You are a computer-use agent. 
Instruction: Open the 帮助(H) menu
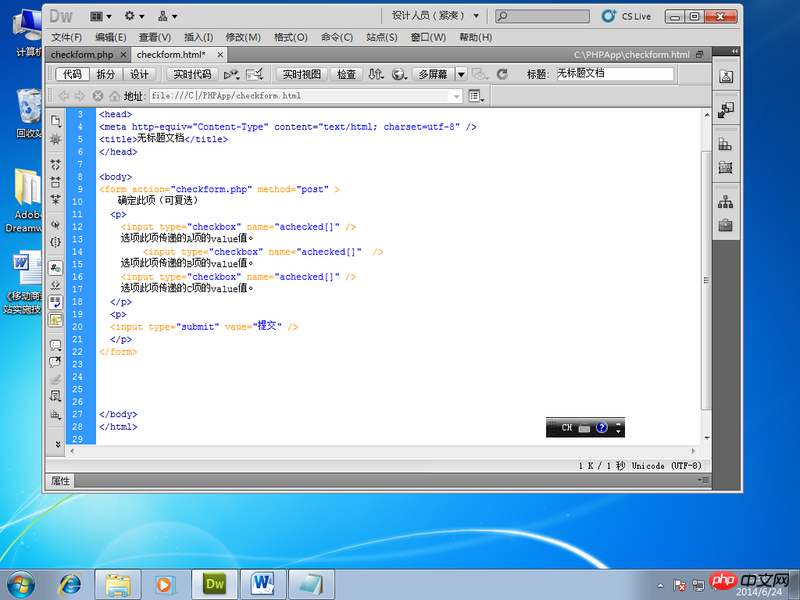pyautogui.click(x=476, y=37)
